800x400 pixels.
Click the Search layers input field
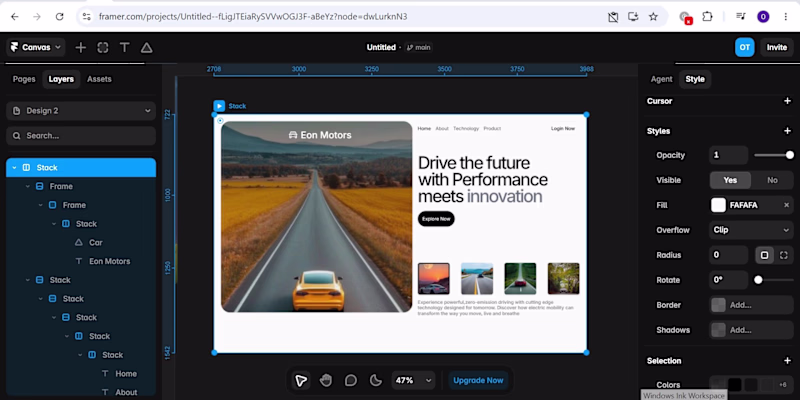click(81, 136)
